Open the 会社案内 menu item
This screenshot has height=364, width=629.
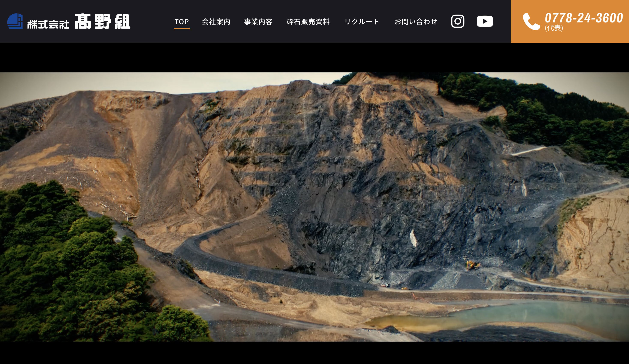click(216, 22)
